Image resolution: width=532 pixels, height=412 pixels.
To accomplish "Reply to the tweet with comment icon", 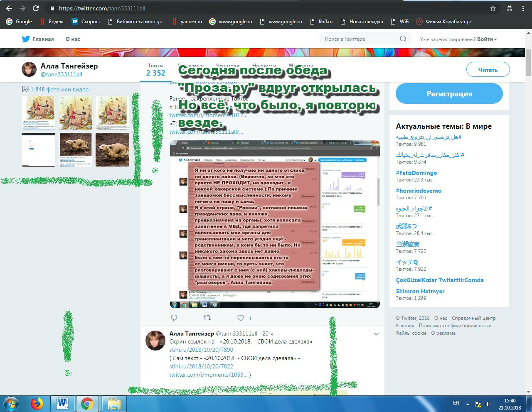I will click(x=174, y=318).
